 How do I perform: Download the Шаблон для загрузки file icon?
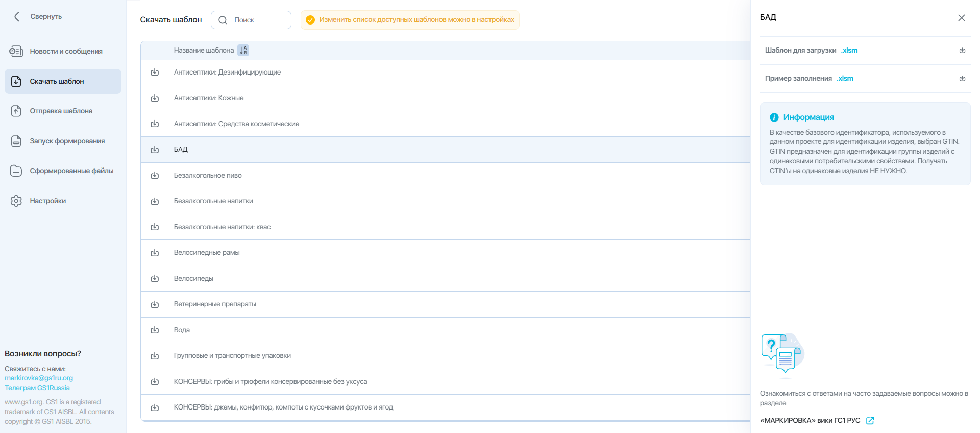click(x=962, y=51)
